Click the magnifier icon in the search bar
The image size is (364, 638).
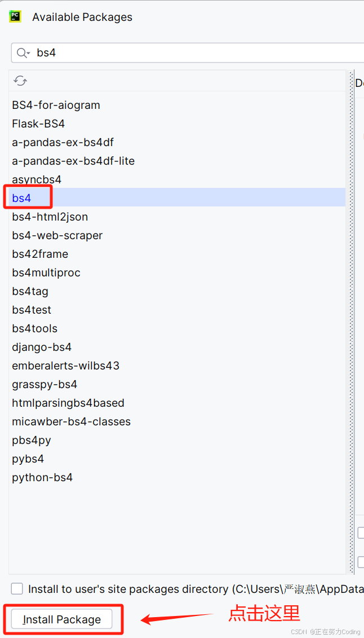tap(21, 52)
